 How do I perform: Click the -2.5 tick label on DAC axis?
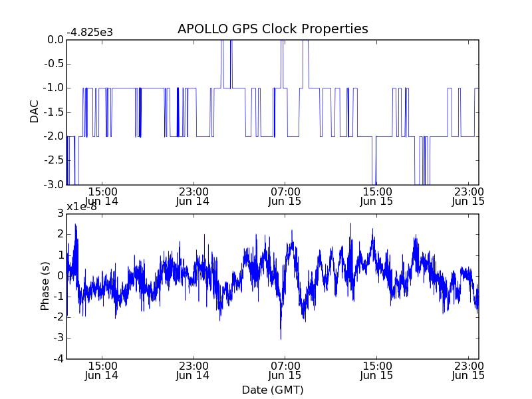(54, 160)
